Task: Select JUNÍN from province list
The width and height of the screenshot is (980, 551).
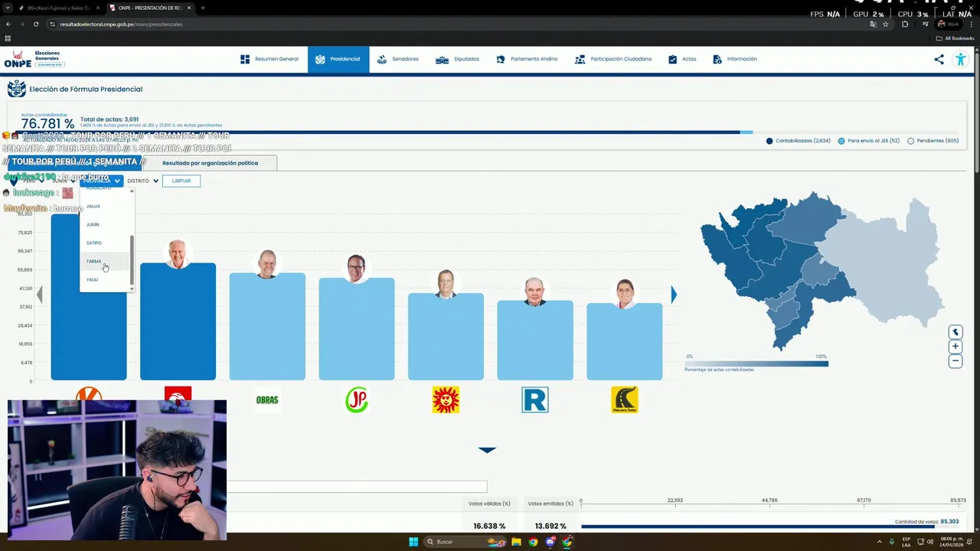Action: pyautogui.click(x=106, y=224)
